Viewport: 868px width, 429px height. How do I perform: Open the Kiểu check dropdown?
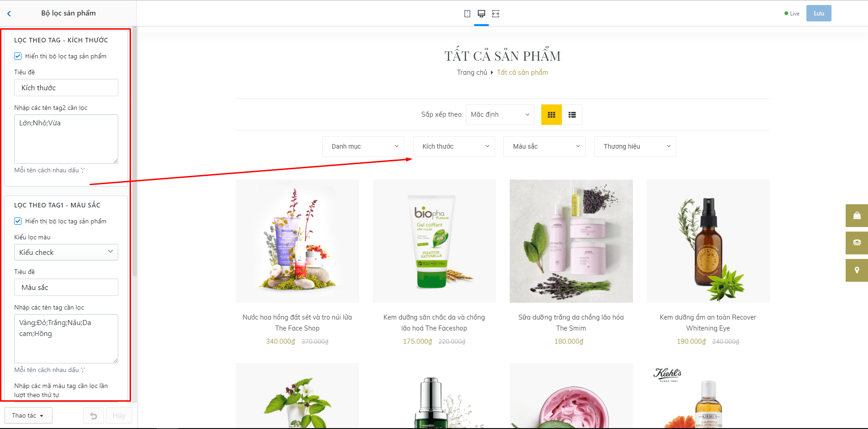point(66,252)
